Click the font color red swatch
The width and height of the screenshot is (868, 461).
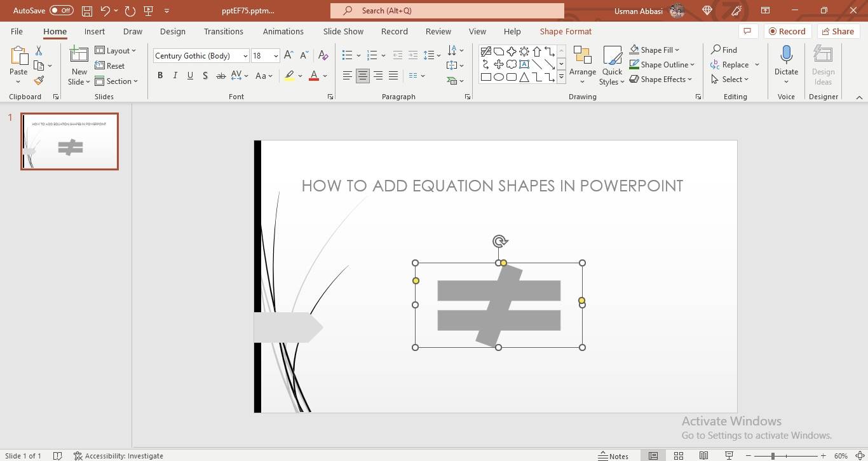tap(313, 76)
